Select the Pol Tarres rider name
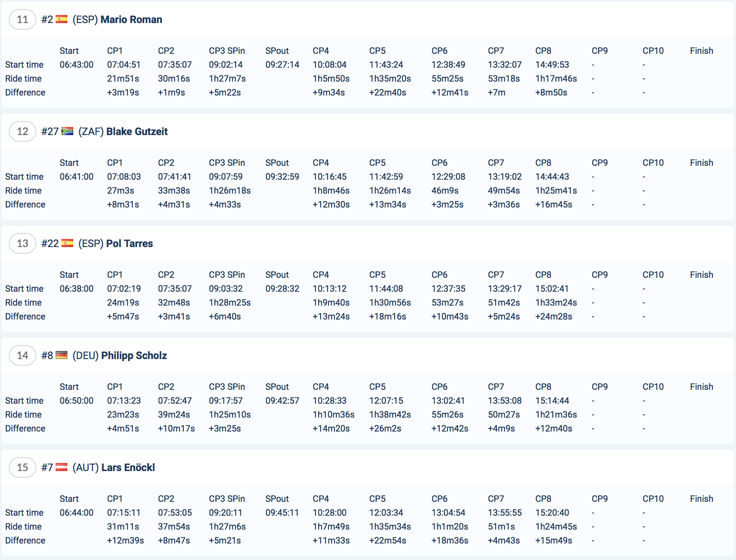Image resolution: width=736 pixels, height=560 pixels. coord(129,243)
